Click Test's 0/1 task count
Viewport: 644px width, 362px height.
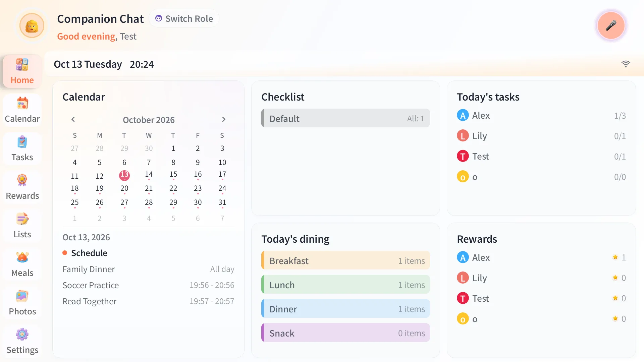620,157
